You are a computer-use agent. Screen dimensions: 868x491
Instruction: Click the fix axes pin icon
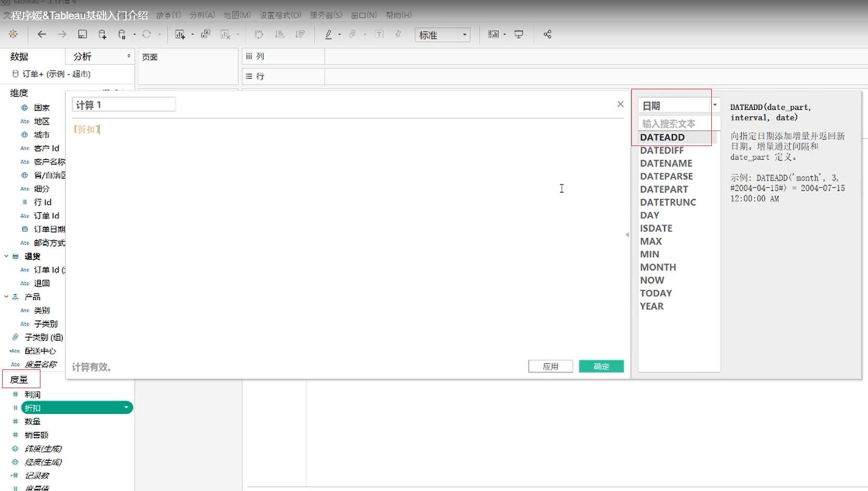point(398,34)
